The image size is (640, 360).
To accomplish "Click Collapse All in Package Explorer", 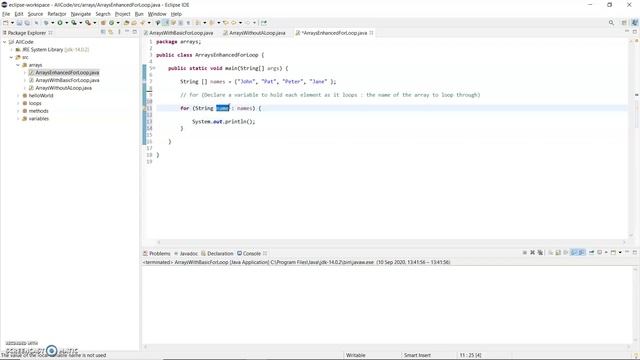I will click(103, 32).
